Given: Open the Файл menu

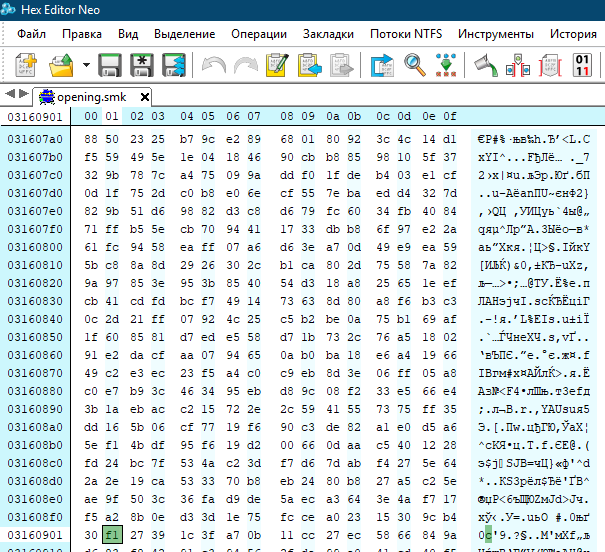Looking at the screenshot, I should [x=31, y=34].
